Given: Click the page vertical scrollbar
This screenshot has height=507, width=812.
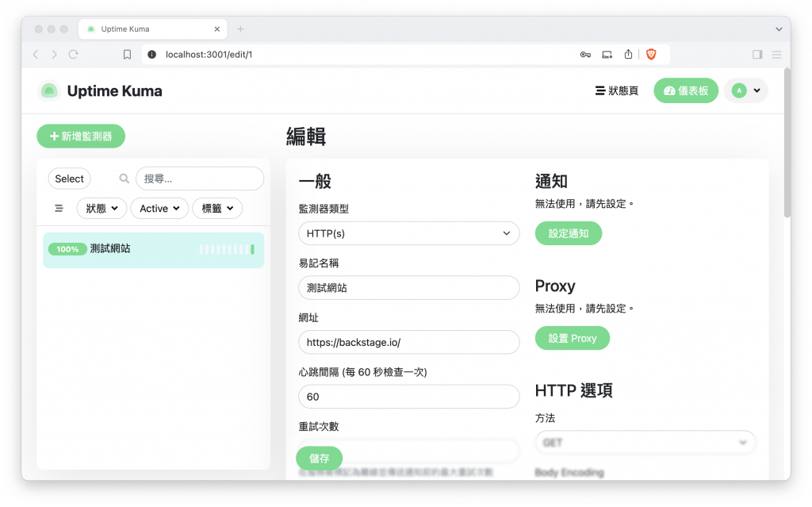Looking at the screenshot, I should (x=787, y=143).
